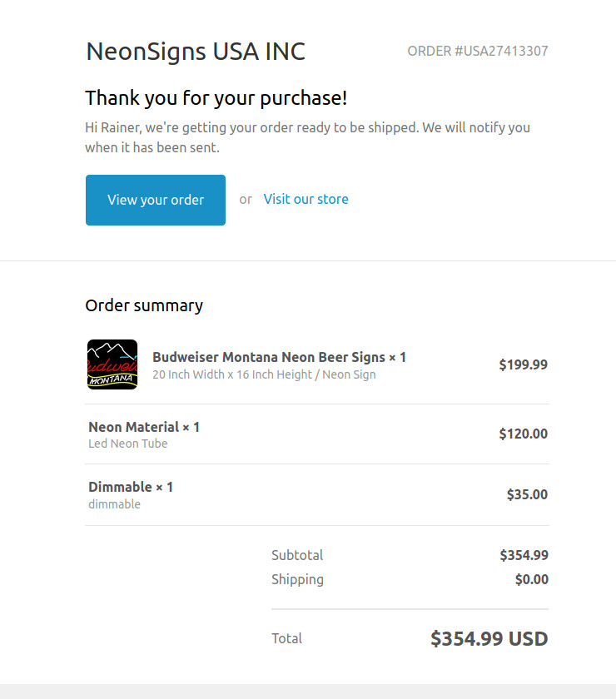Click the Budweiser Montana neon sign thumbnail
Image resolution: width=616 pixels, height=699 pixels.
112,364
